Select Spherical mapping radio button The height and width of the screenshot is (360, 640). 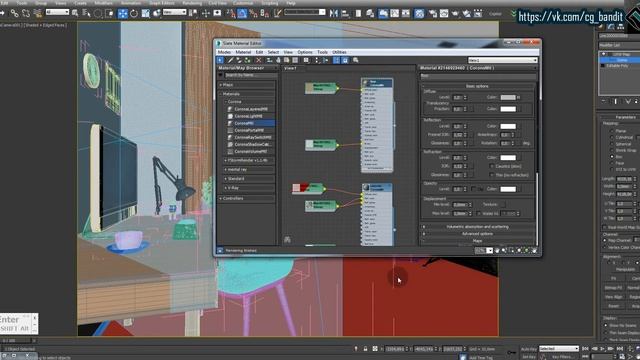[x=611, y=144]
